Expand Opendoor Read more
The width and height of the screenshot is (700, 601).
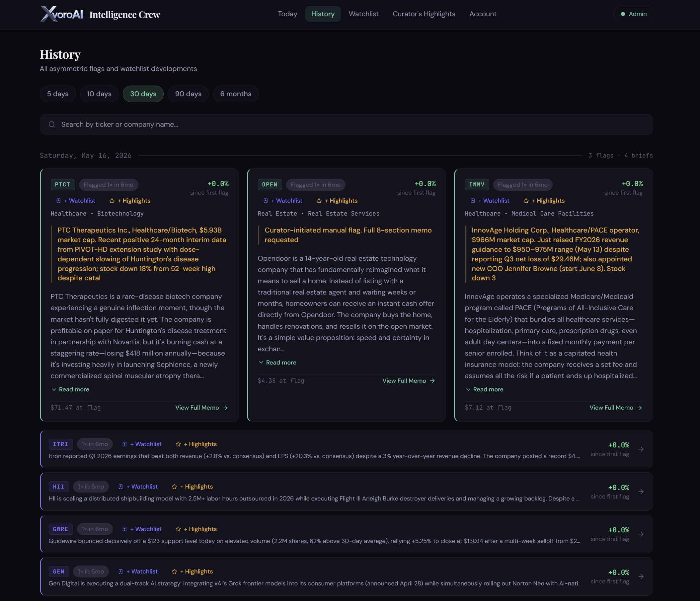point(278,363)
